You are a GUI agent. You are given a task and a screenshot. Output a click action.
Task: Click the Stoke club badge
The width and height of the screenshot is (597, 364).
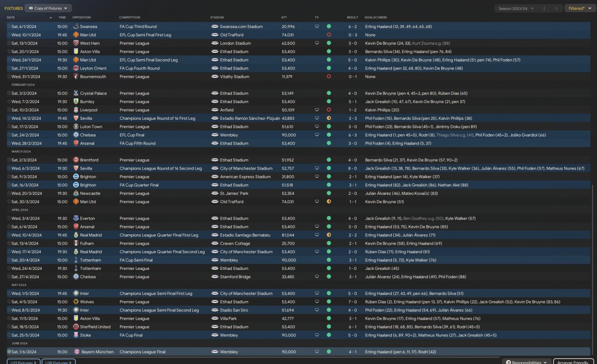[x=76, y=336]
